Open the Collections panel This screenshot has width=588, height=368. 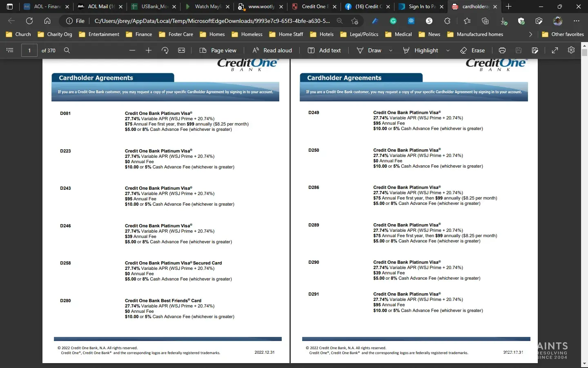(485, 21)
